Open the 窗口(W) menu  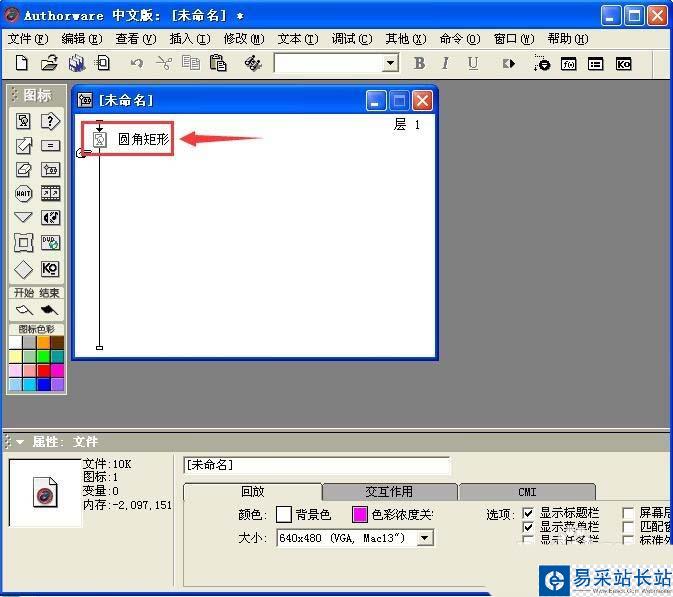514,39
